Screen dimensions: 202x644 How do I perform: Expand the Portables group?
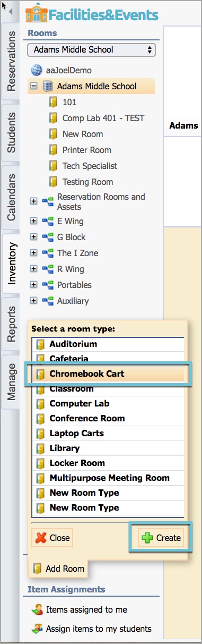[34, 285]
